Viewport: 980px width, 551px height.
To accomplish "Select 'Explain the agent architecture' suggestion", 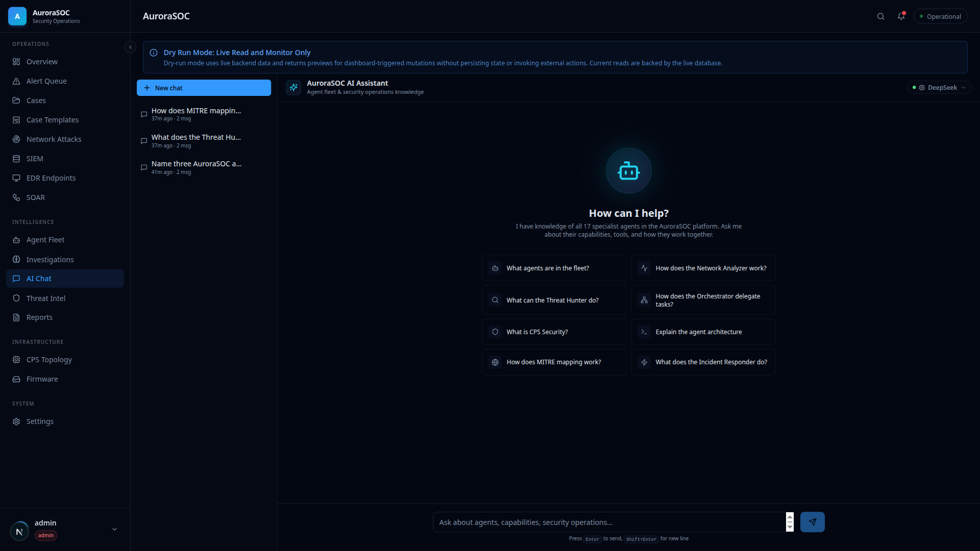I will click(703, 332).
